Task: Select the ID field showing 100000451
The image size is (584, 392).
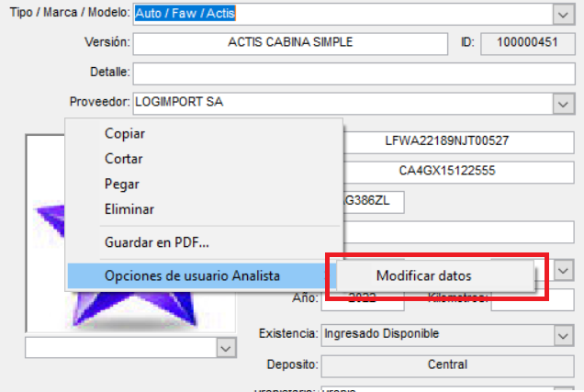Action: 520,42
